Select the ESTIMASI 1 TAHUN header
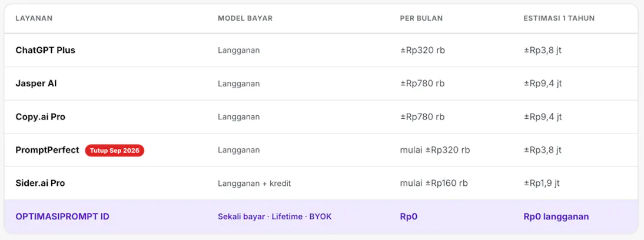This screenshot has height=240, width=644. click(559, 18)
